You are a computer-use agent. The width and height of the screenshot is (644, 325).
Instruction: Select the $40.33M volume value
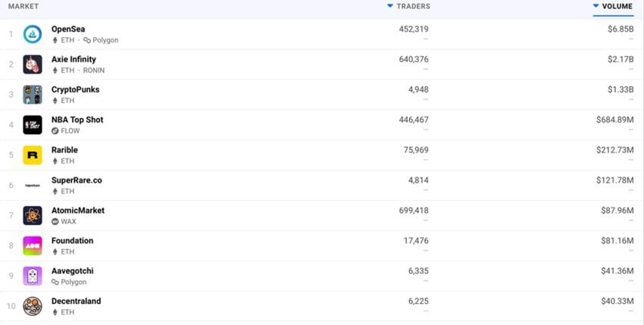(617, 301)
